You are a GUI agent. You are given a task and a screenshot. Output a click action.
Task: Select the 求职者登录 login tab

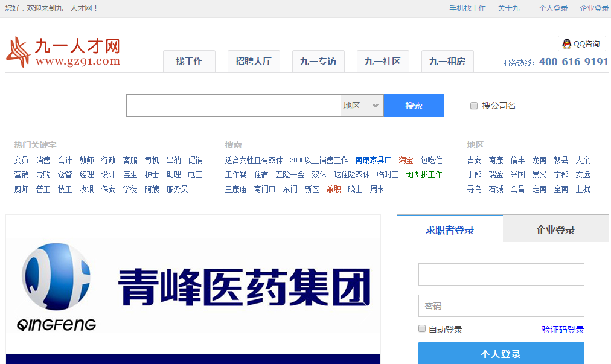point(450,230)
